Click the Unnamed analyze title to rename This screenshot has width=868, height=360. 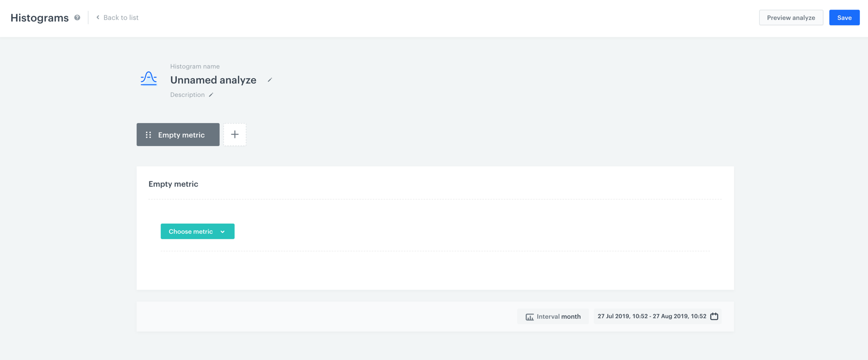click(x=213, y=80)
